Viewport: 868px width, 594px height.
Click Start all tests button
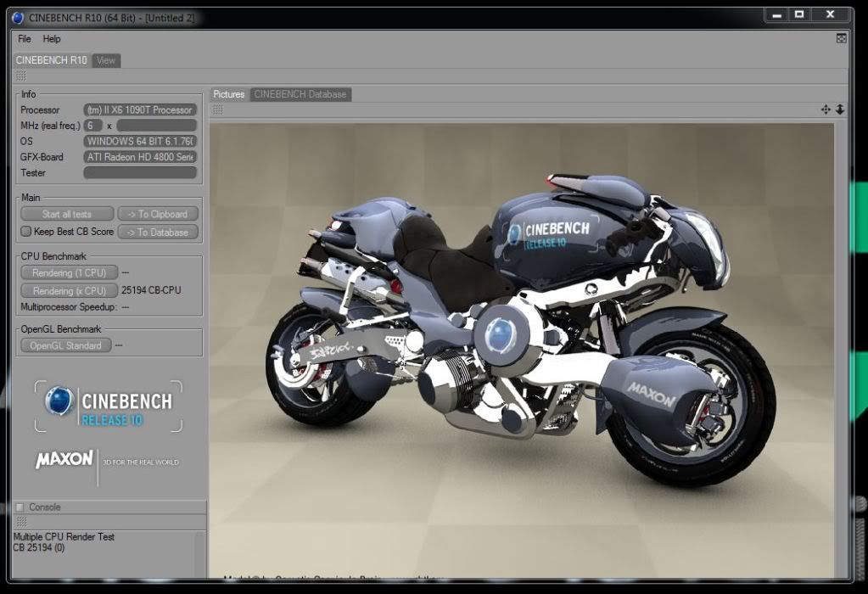pos(67,214)
